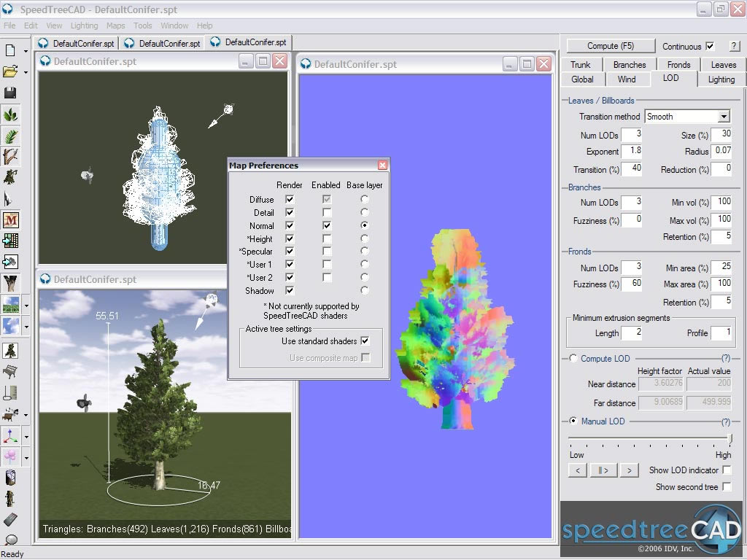Click the Manual LOD slider handle
The height and width of the screenshot is (560, 747).
(x=730, y=437)
